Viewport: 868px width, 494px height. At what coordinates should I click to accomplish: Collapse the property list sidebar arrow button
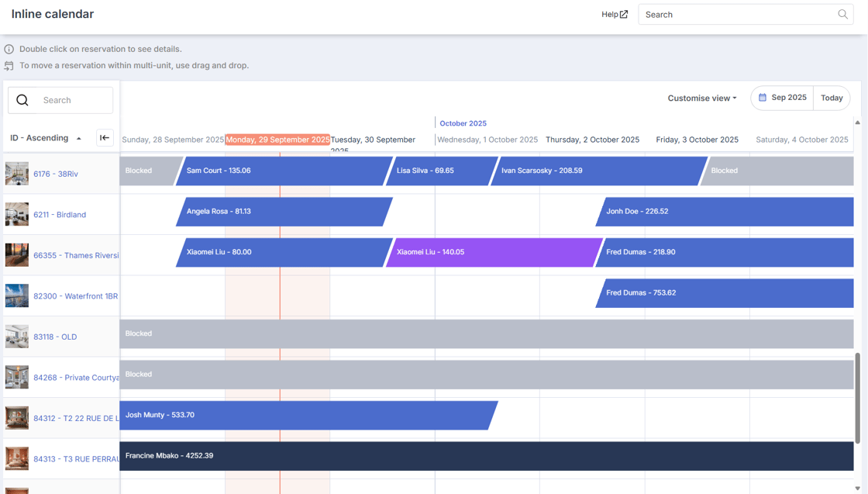[105, 138]
